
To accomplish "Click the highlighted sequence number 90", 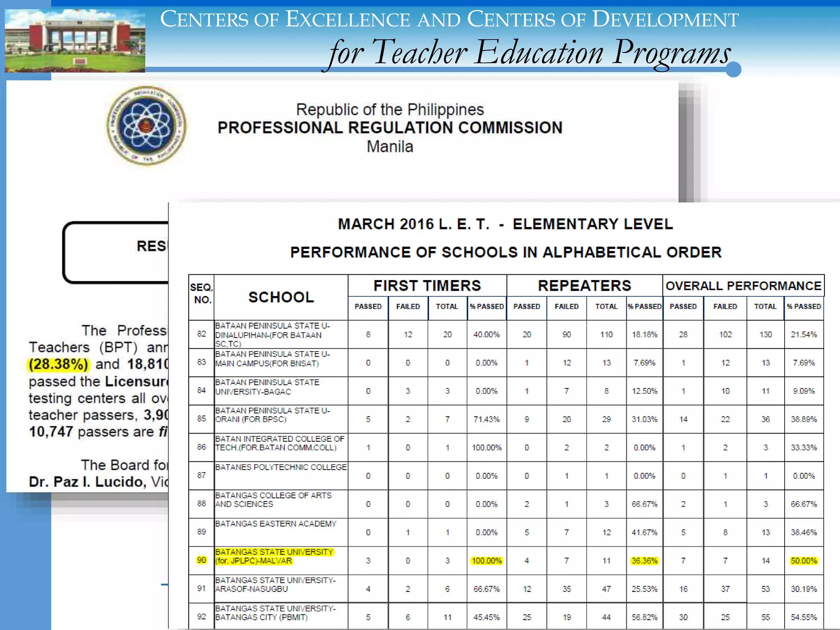I will pos(201,560).
